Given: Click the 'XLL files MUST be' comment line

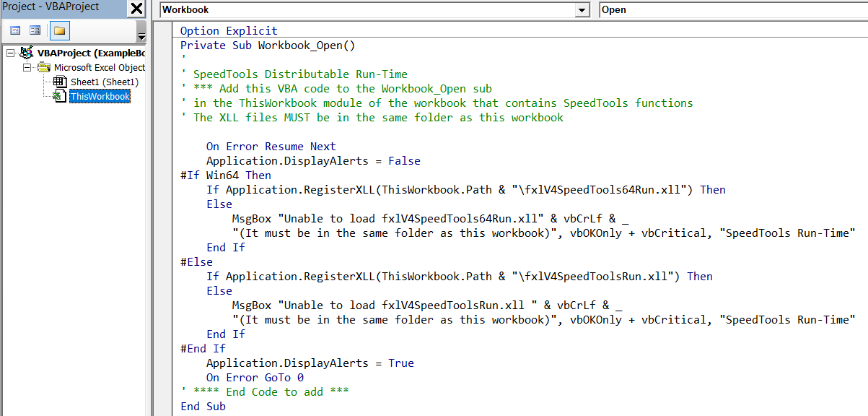Looking at the screenshot, I should point(372,118).
